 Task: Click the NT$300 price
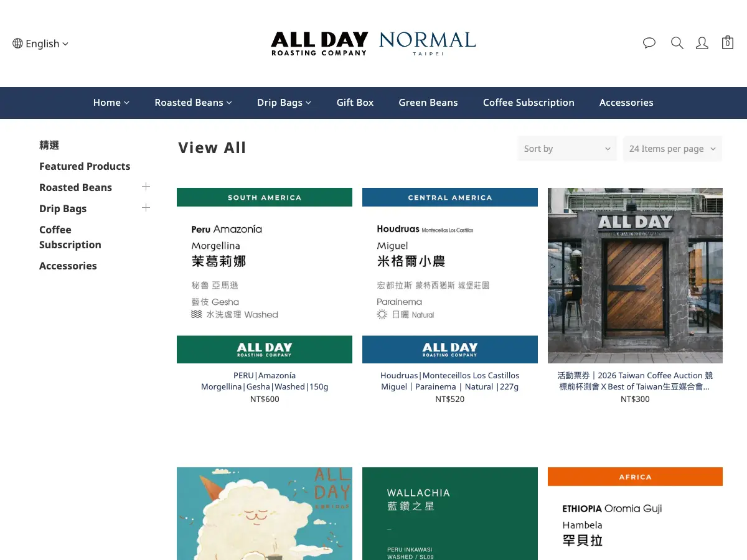coord(635,399)
